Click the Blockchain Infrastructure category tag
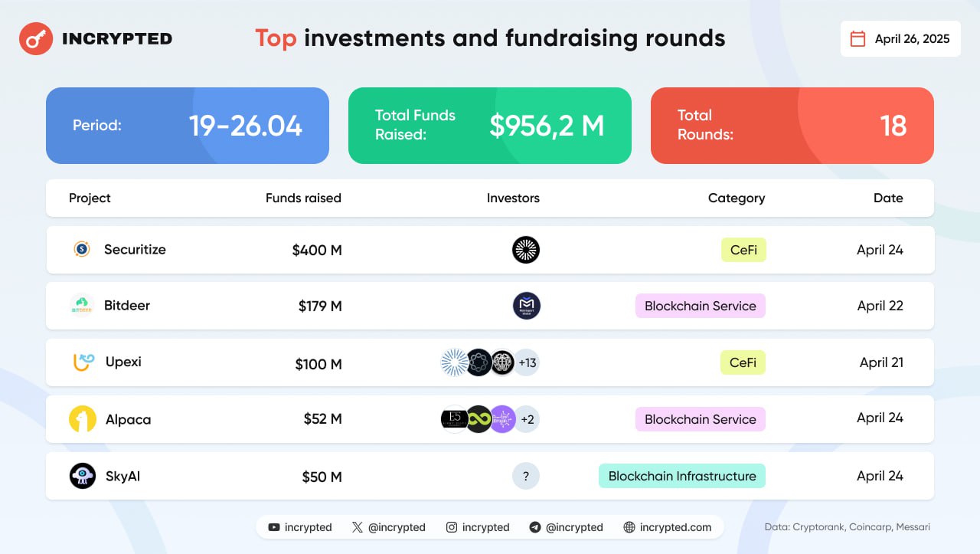The width and height of the screenshot is (980, 554). [x=682, y=476]
